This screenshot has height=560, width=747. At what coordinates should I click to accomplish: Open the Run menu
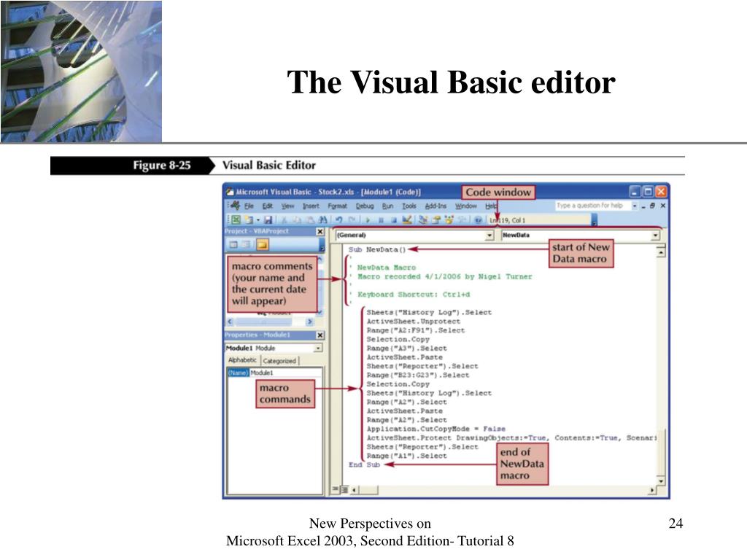click(387, 206)
